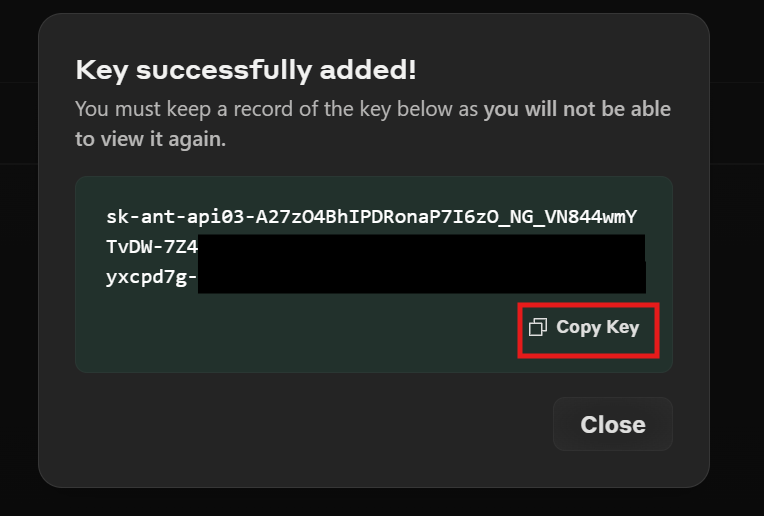Click the word Copy in the Copy Key button
The height and width of the screenshot is (516, 764).
578,327
